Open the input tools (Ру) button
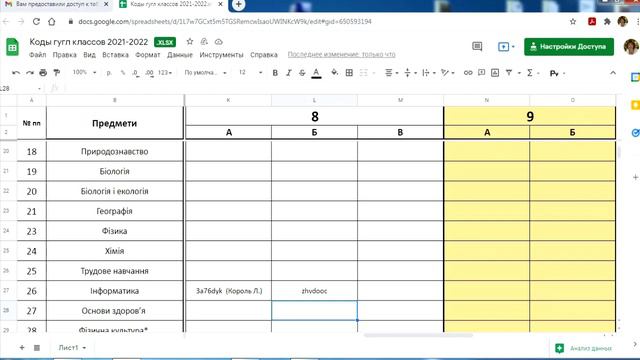640x360 pixels. click(554, 73)
